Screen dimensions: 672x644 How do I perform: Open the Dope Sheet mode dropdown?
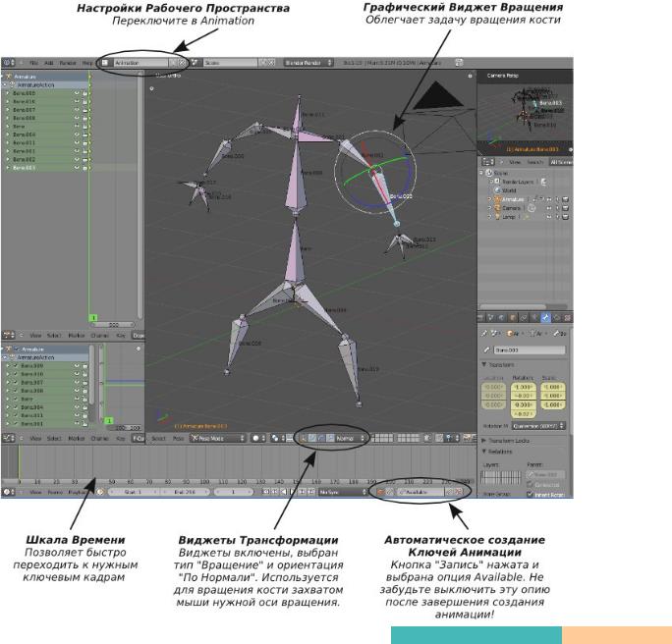tap(139, 336)
